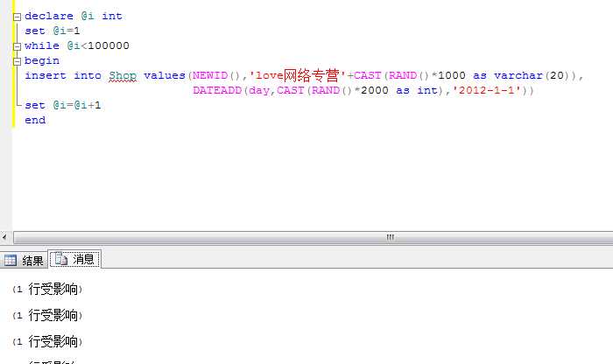Click 'varchar' in the insert line
Image resolution: width=613 pixels, height=364 pixels.
point(518,75)
